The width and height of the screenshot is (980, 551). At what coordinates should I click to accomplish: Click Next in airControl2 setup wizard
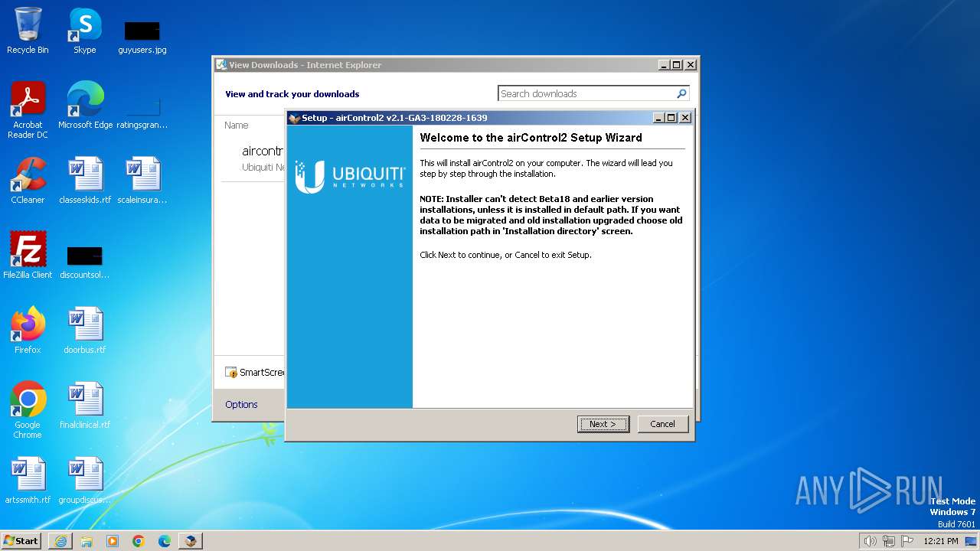pos(603,424)
